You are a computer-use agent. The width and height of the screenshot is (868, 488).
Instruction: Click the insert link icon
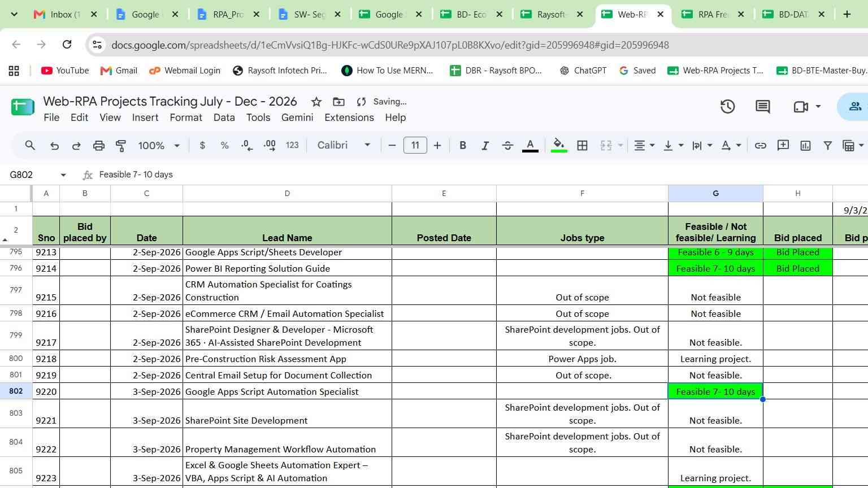[761, 146]
